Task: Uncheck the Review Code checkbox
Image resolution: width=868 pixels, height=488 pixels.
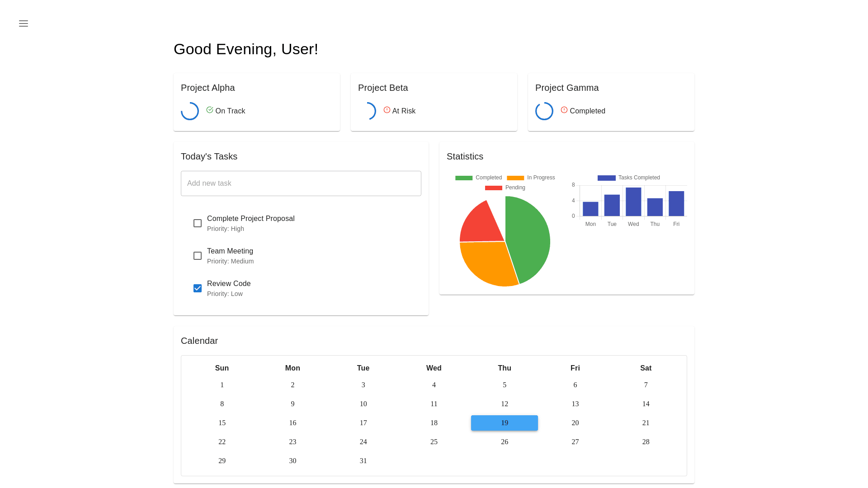Action: pyautogui.click(x=198, y=288)
